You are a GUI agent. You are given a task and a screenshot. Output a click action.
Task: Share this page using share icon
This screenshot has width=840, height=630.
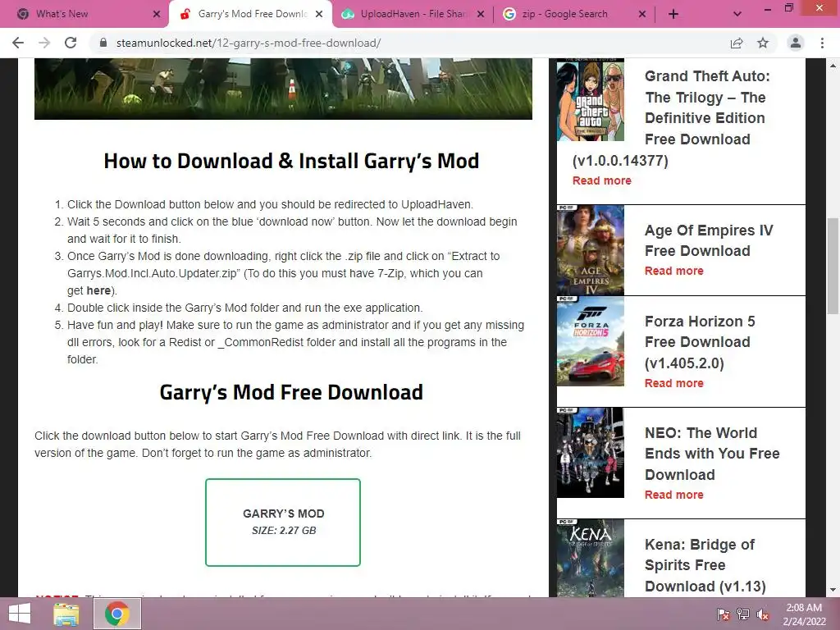(x=737, y=43)
